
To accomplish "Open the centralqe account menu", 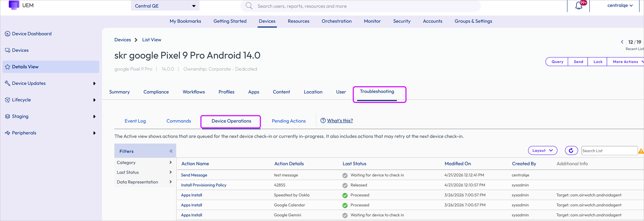I will tap(620, 6).
